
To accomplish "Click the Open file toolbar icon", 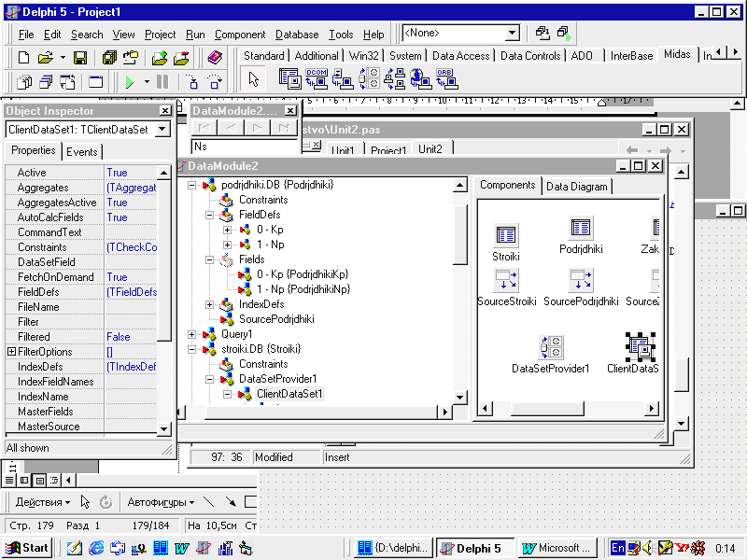I will [45, 58].
